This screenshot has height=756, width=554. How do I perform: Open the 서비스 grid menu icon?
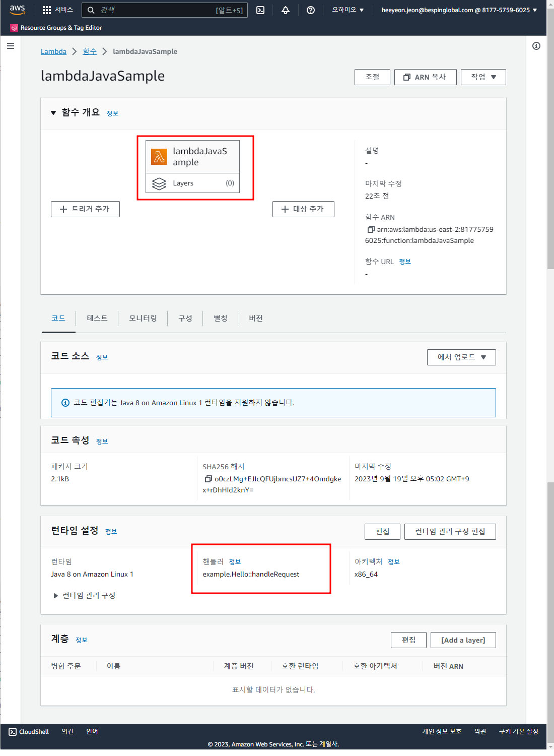[47, 10]
